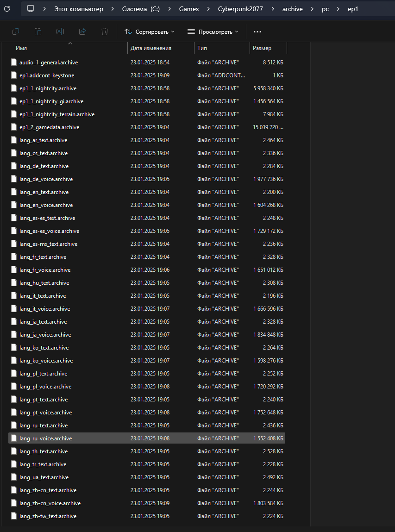Click the file icon of lang_zh-cn_voice.archive
The image size is (395, 532).
13,503
